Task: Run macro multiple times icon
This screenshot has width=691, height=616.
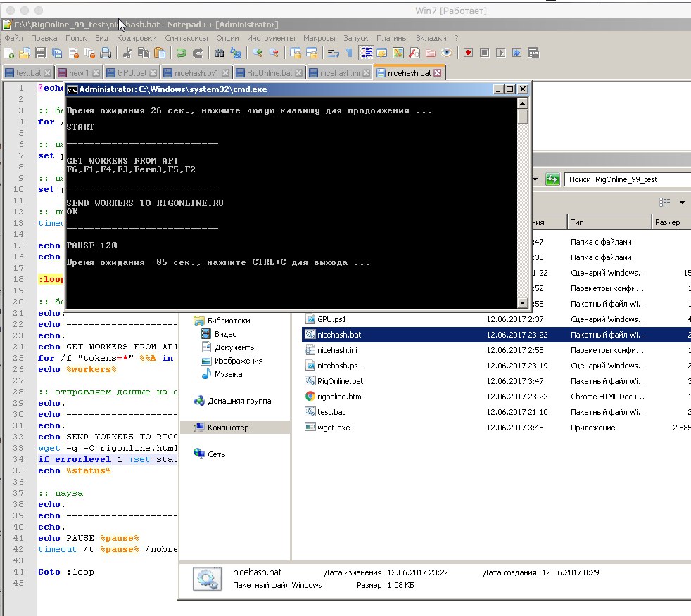Action: [517, 53]
